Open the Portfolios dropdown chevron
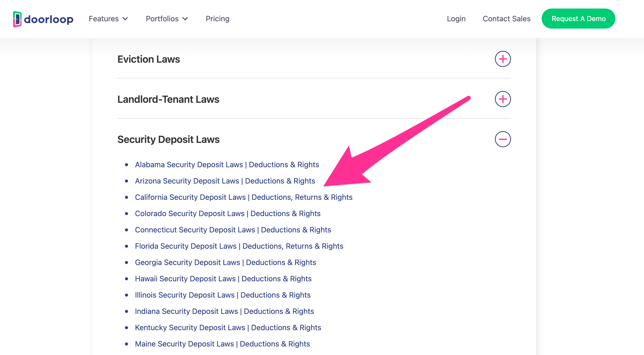The image size is (644, 355). coord(185,19)
